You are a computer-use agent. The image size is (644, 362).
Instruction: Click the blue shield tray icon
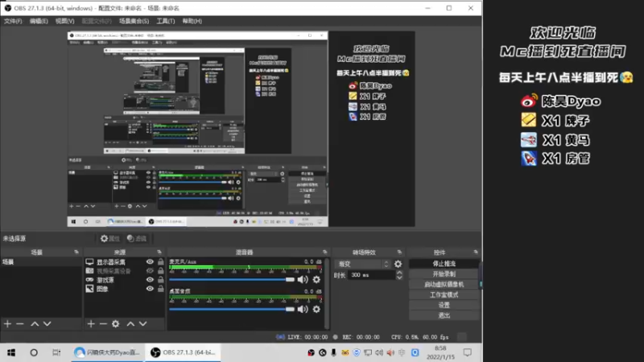click(357, 352)
